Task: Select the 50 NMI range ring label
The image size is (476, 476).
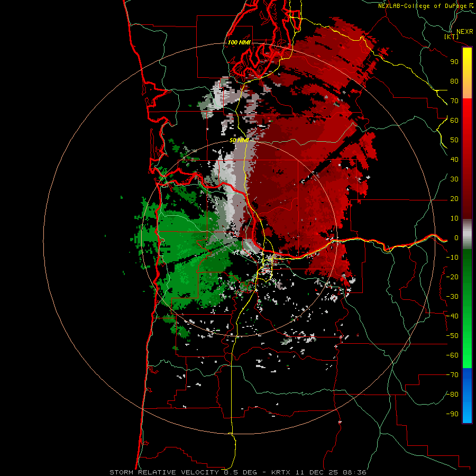Action: click(x=239, y=140)
